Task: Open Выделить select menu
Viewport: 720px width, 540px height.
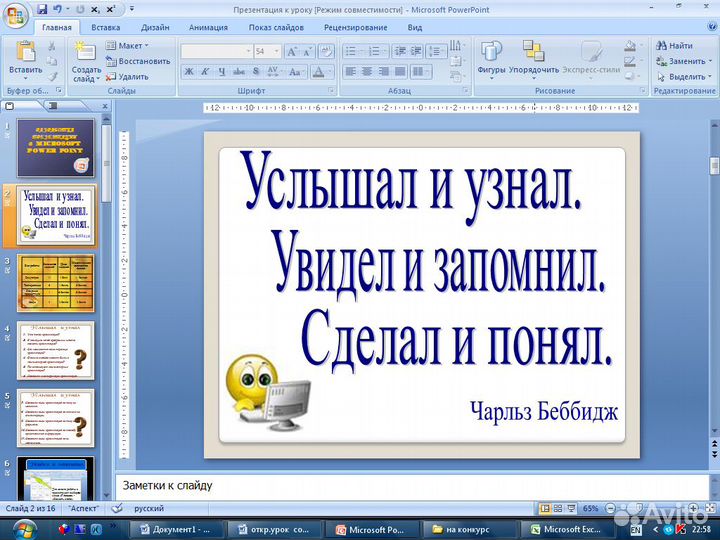Action: point(684,77)
